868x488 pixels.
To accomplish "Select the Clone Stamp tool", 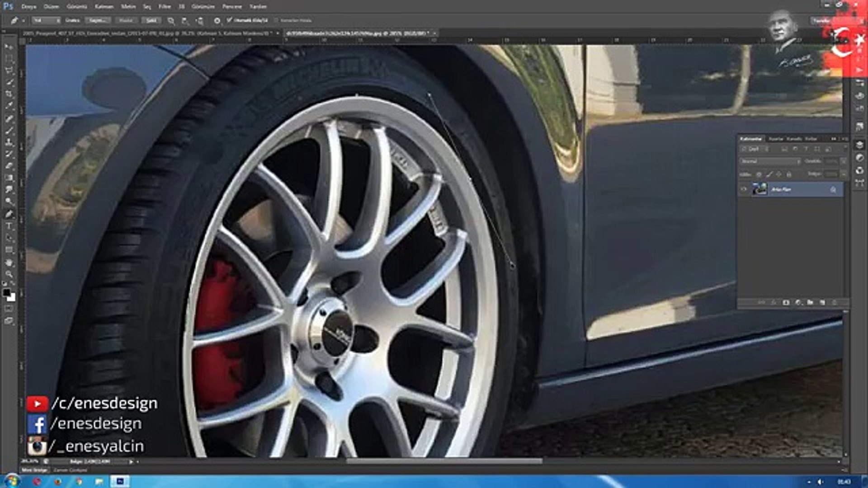I will point(9,142).
